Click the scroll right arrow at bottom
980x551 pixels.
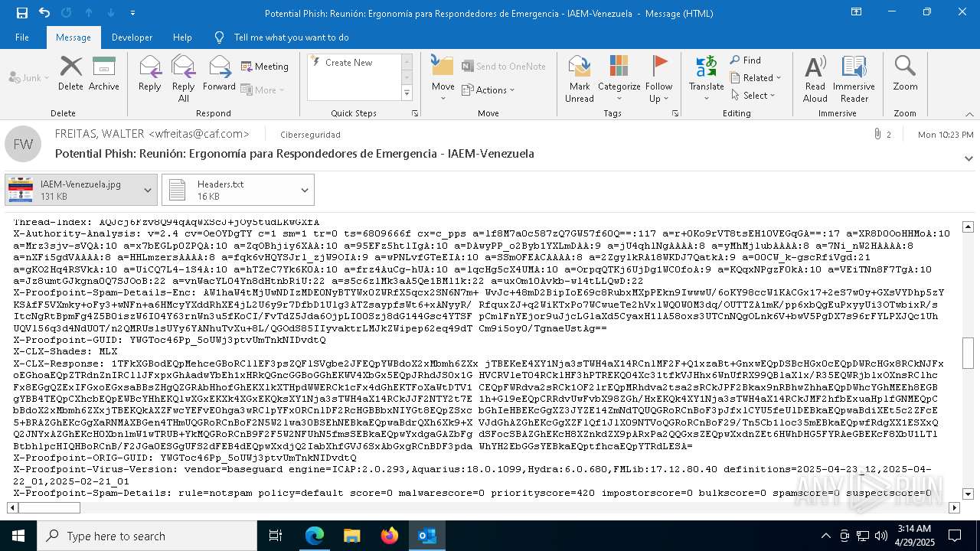pos(954,507)
